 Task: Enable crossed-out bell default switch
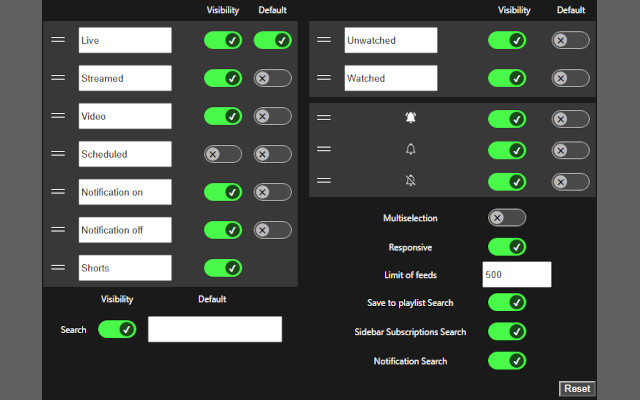[x=571, y=182]
